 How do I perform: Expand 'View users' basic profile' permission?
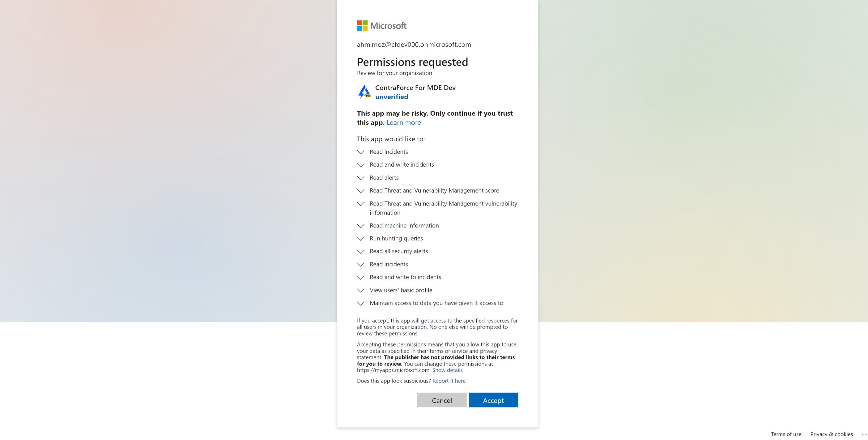pos(360,290)
